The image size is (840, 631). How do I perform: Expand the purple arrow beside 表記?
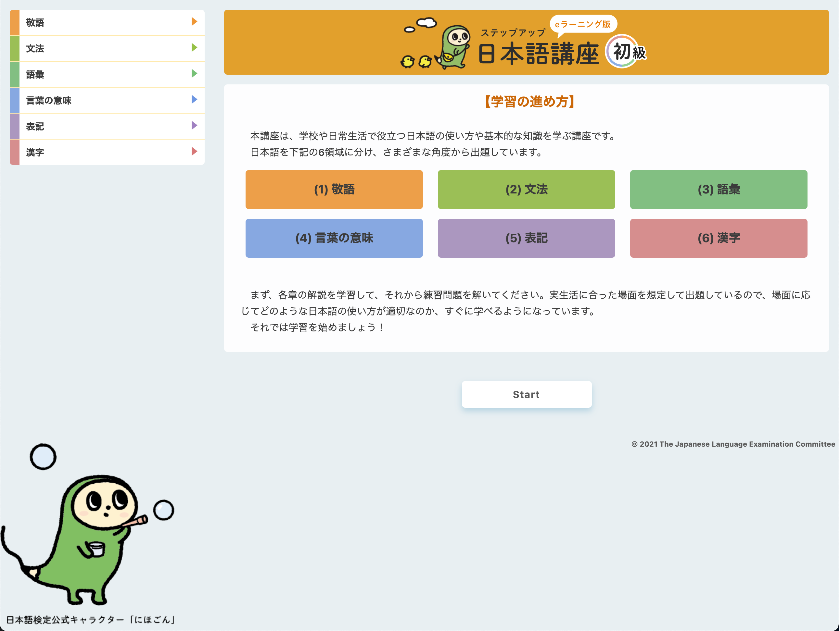point(194,126)
